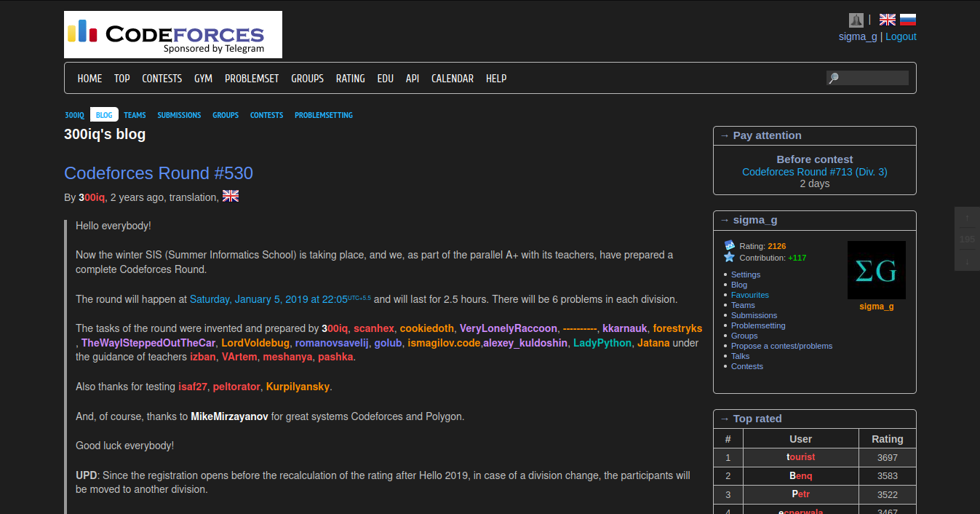Open LadyPython profile link
This screenshot has height=514, width=980.
click(602, 343)
